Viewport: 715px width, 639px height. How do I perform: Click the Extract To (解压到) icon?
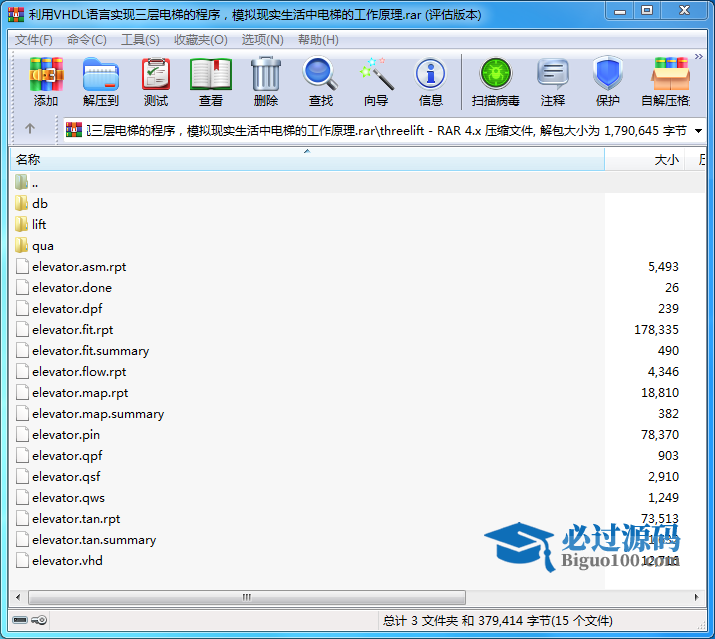[x=101, y=74]
